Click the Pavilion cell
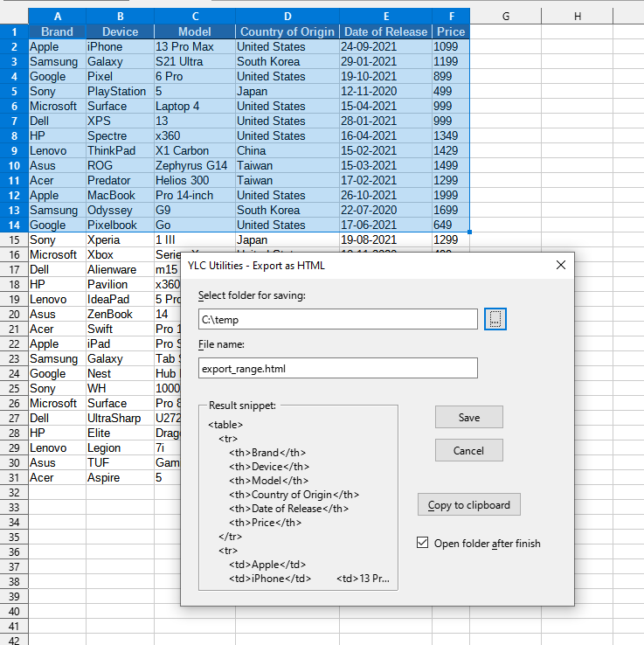The image size is (644, 645). pos(120,284)
